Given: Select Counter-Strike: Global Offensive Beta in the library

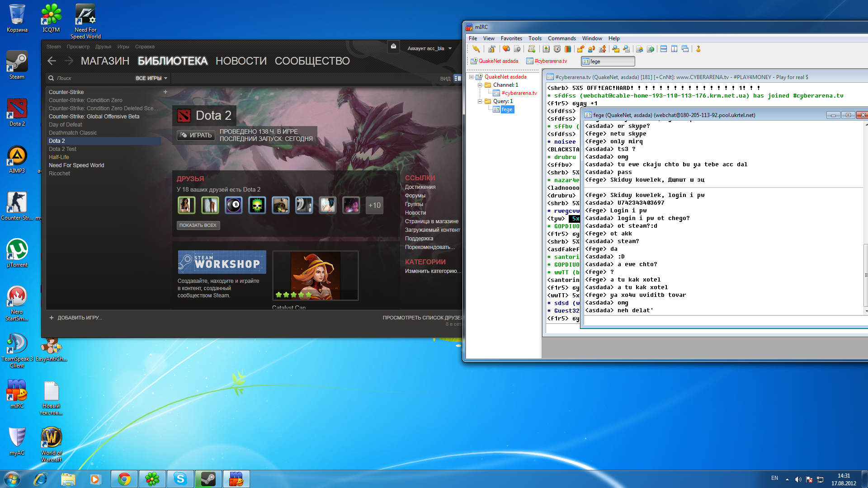Looking at the screenshot, I should (x=94, y=117).
